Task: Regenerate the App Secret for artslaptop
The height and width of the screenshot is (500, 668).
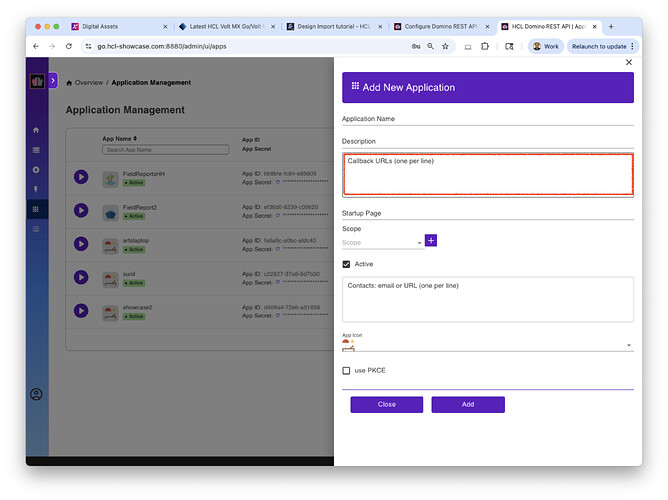Action: click(278, 249)
